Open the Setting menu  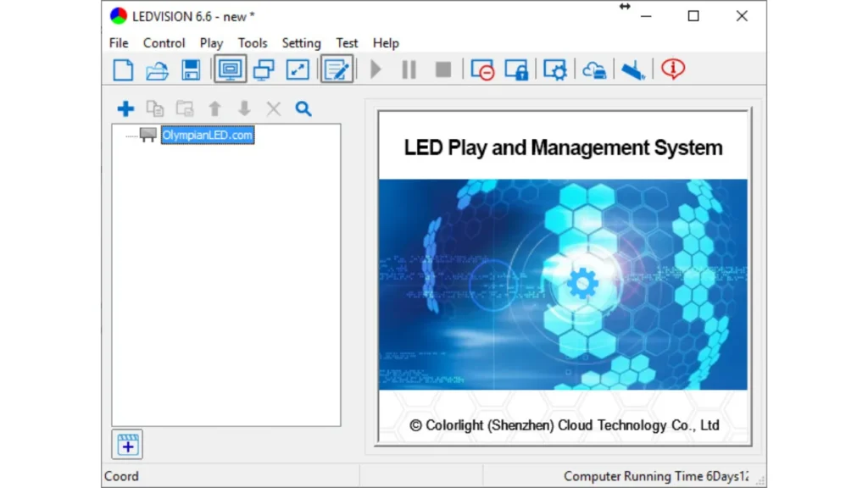coord(301,42)
